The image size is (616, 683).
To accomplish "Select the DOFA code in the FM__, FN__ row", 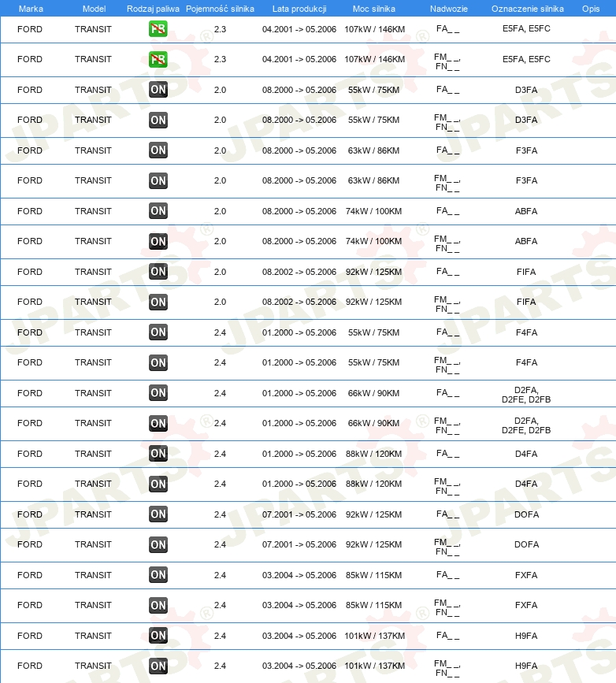I will click(527, 544).
